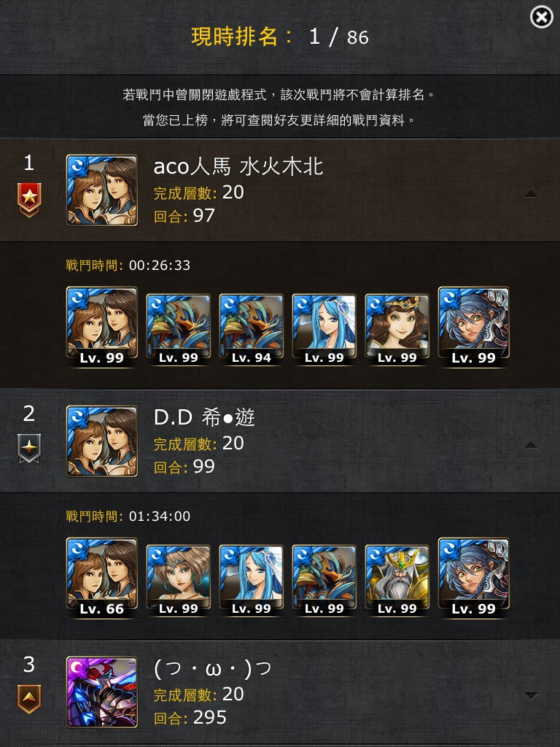Expand rank 3 team details arrow
The height and width of the screenshot is (747, 560).
pyautogui.click(x=531, y=695)
